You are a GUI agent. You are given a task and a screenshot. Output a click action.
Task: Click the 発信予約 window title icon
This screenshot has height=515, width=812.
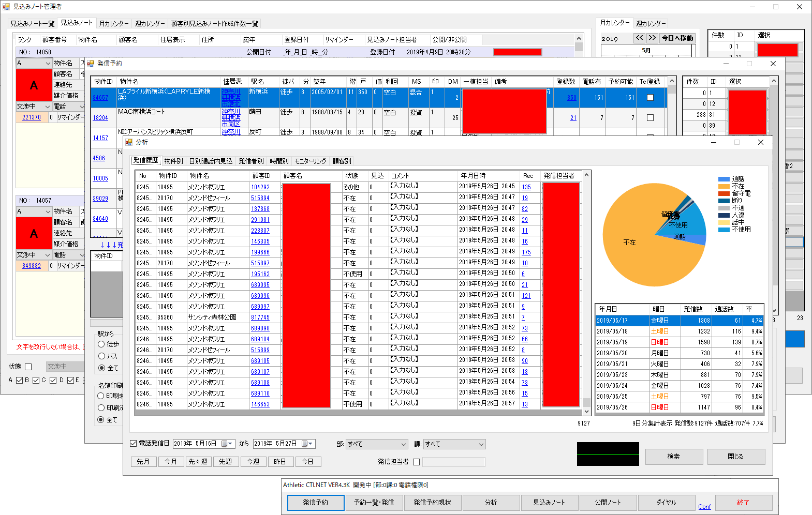91,64
